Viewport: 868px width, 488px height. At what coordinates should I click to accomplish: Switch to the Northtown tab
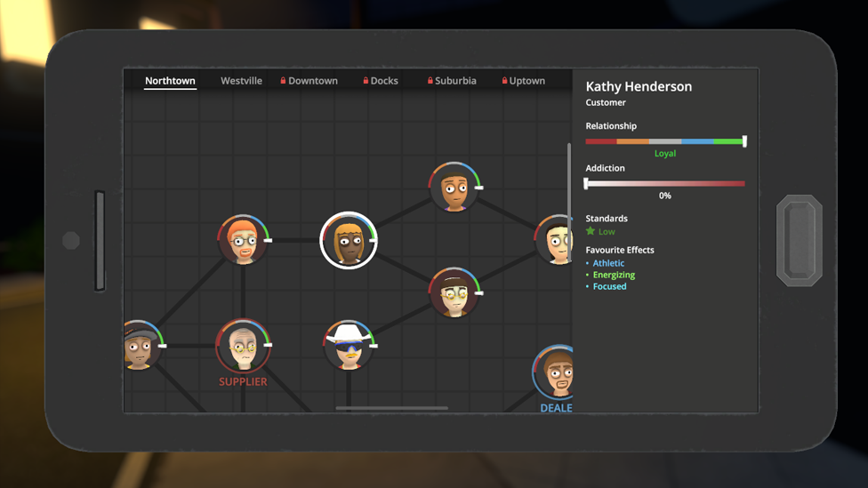170,81
